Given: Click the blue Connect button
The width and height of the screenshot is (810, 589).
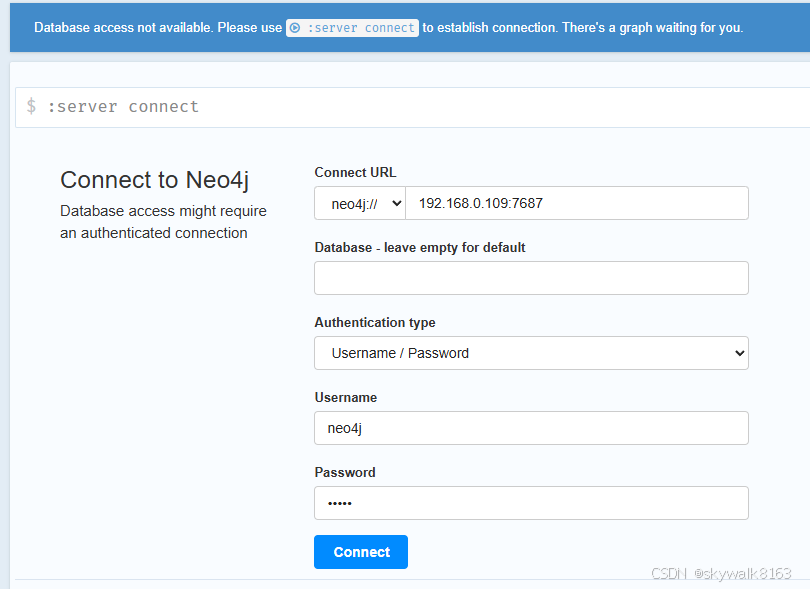Looking at the screenshot, I should point(361,552).
